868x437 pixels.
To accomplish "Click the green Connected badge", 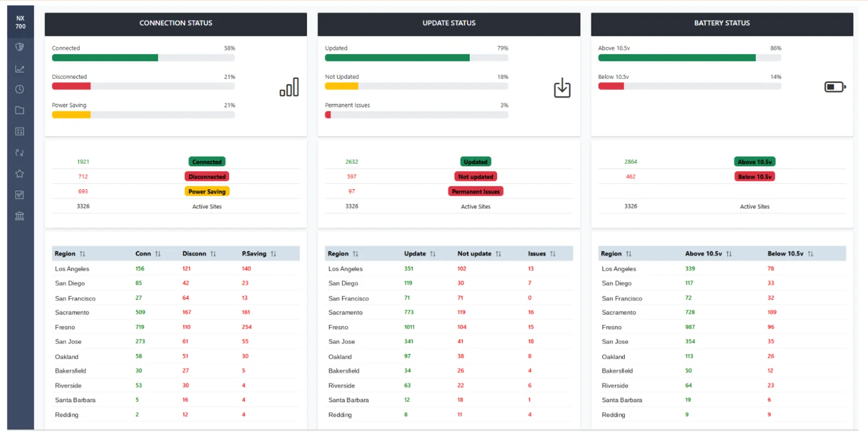I will point(207,162).
